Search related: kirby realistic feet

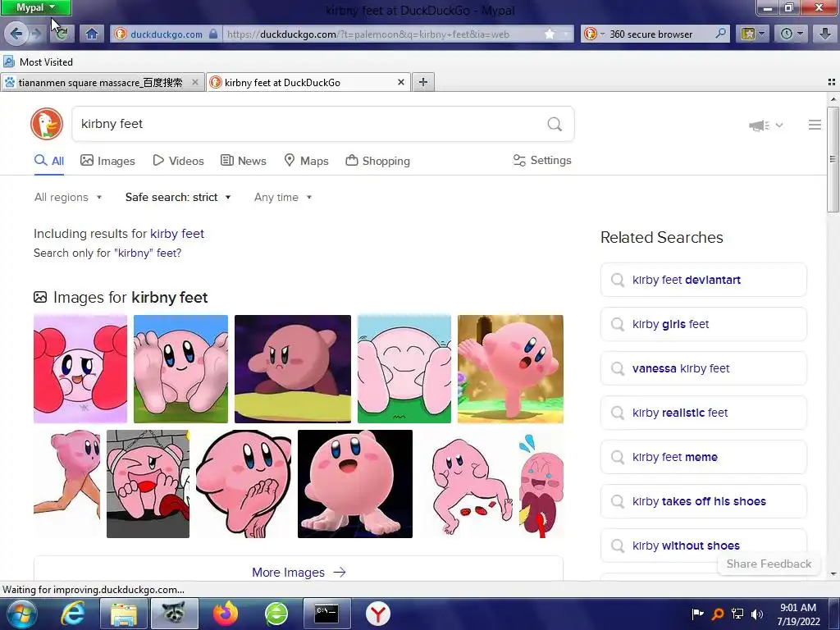coord(703,413)
